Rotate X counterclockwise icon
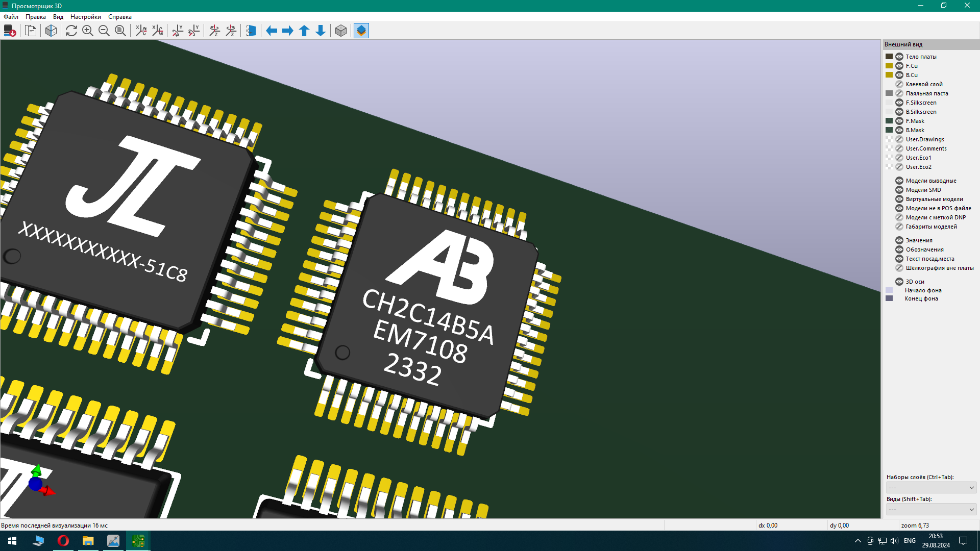The image size is (980, 551). point(157,31)
